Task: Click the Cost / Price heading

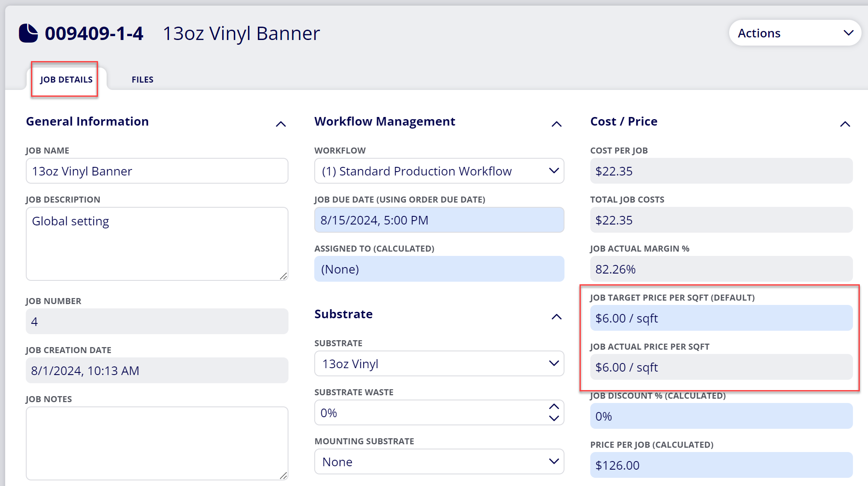Action: tap(624, 121)
